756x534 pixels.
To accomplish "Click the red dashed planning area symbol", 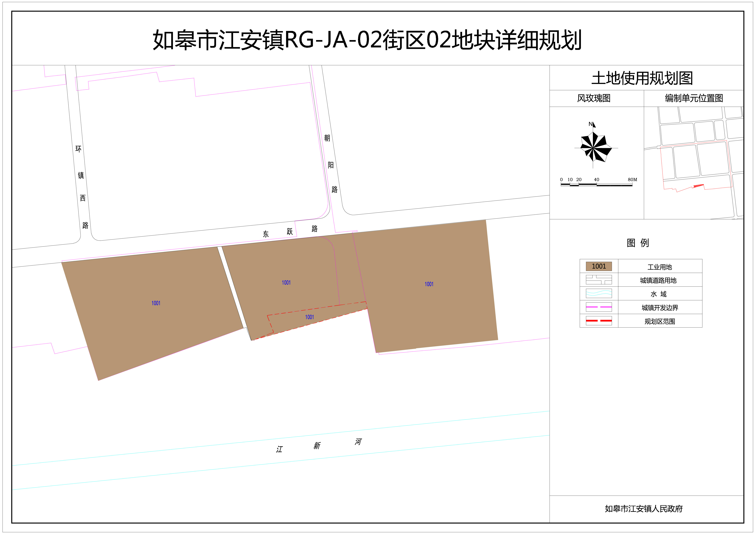I will [599, 321].
